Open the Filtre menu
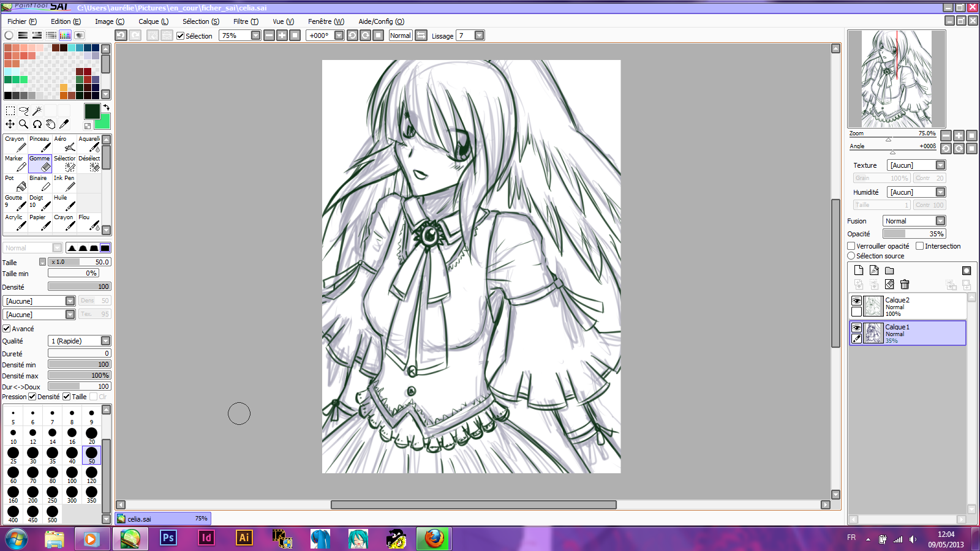Viewport: 980px width, 551px height. (246, 21)
